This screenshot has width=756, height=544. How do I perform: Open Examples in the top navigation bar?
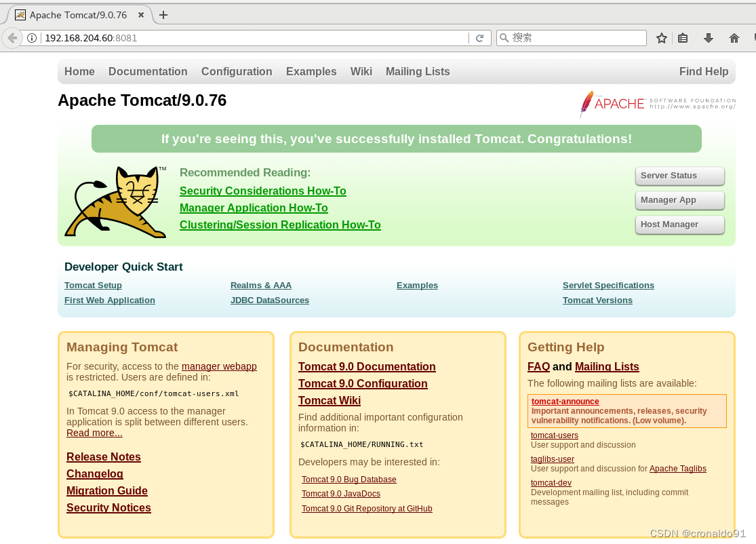pos(311,71)
